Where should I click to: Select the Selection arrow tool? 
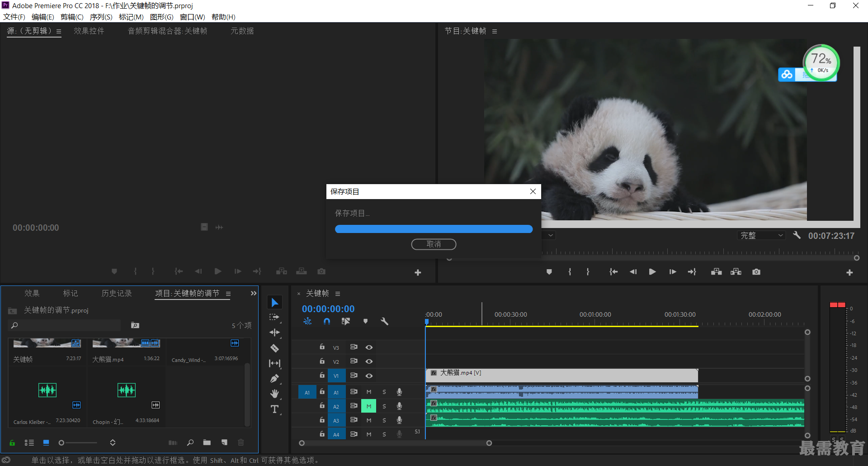(275, 302)
